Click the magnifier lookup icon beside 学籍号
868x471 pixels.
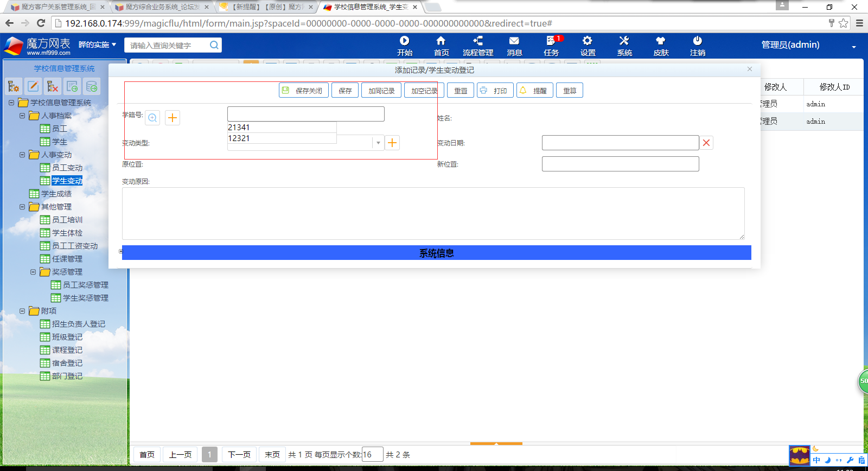click(x=152, y=118)
